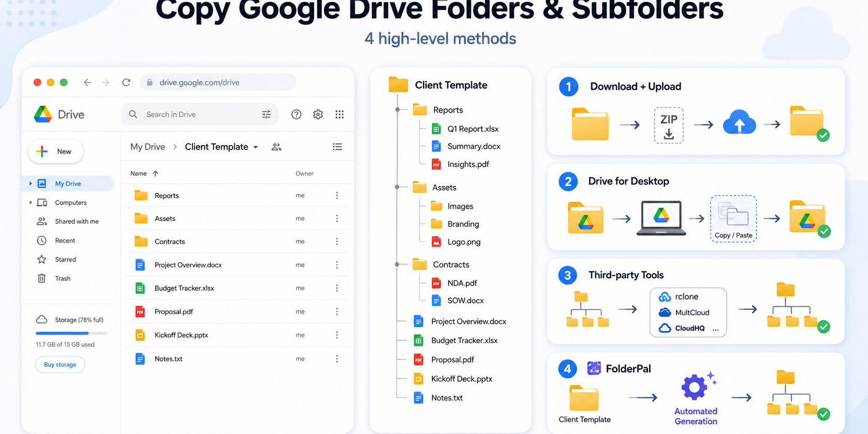Open the Drive settings gear

pos(318,114)
